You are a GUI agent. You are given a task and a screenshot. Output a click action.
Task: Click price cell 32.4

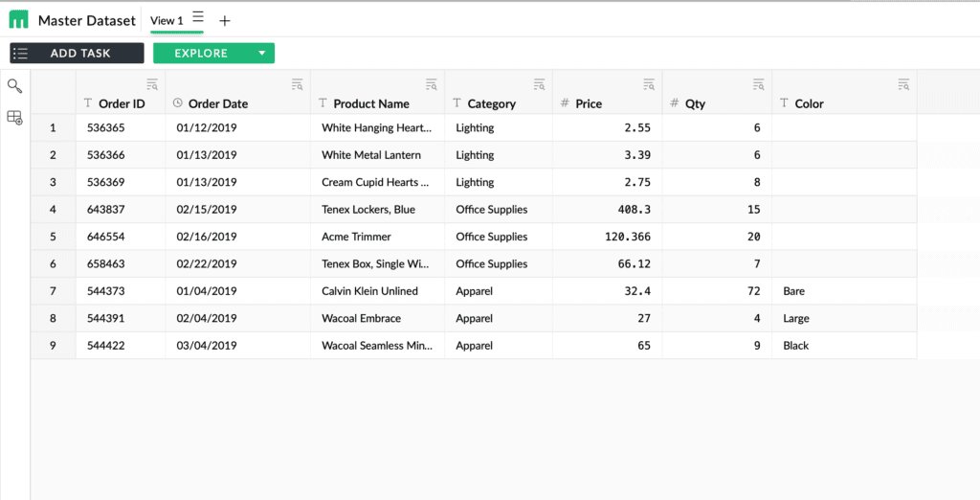(607, 291)
